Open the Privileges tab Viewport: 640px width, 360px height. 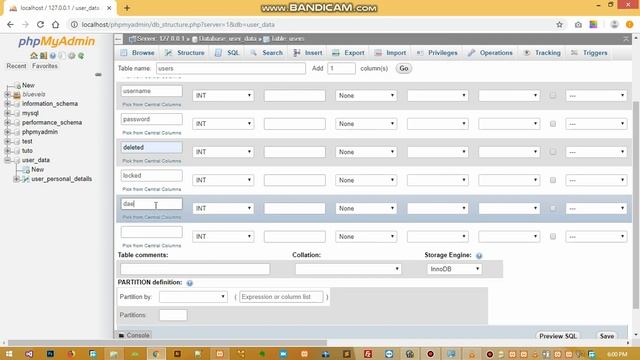pyautogui.click(x=437, y=53)
